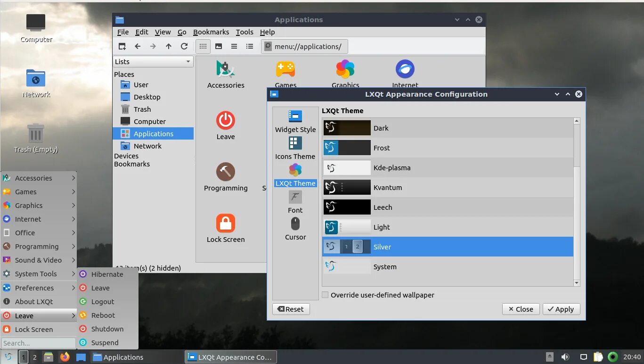Image resolution: width=644 pixels, height=364 pixels.
Task: Expand Sound & Video submenu
Action: 39,260
